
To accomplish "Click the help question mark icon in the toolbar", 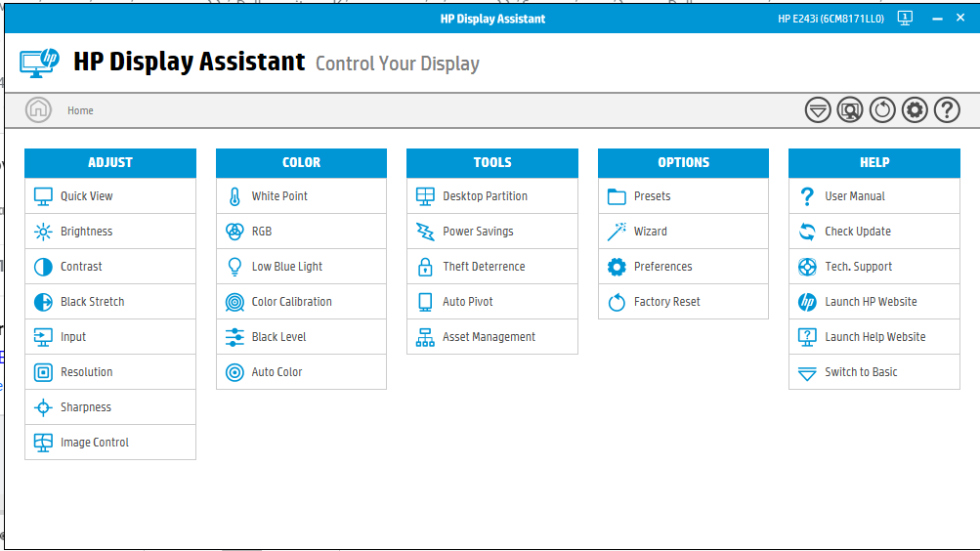I will (948, 110).
